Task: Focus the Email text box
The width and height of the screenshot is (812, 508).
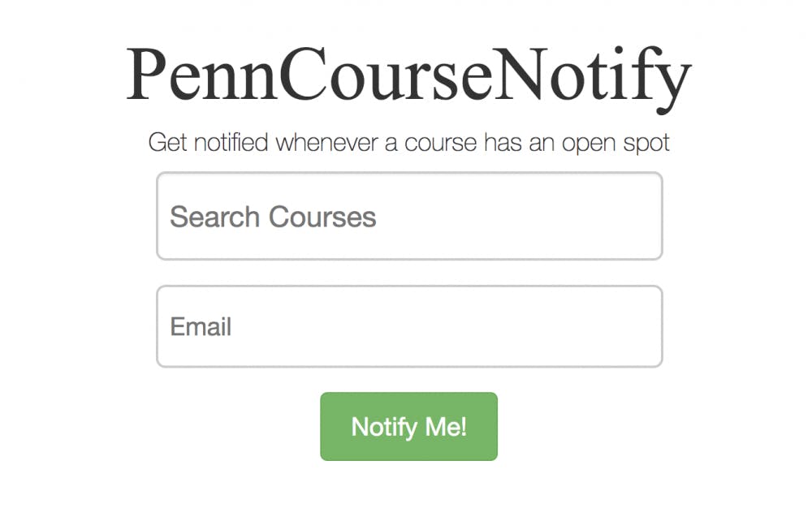Action: [408, 326]
